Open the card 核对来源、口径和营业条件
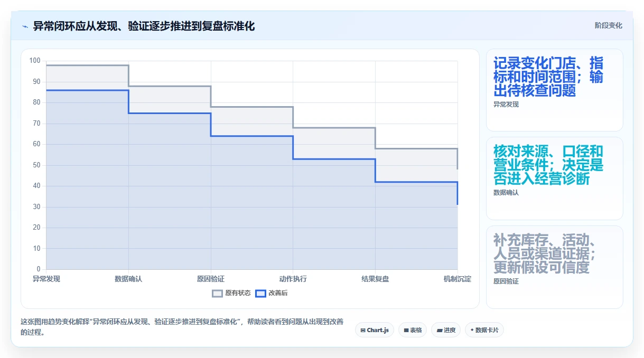The image size is (644, 358). [555, 178]
